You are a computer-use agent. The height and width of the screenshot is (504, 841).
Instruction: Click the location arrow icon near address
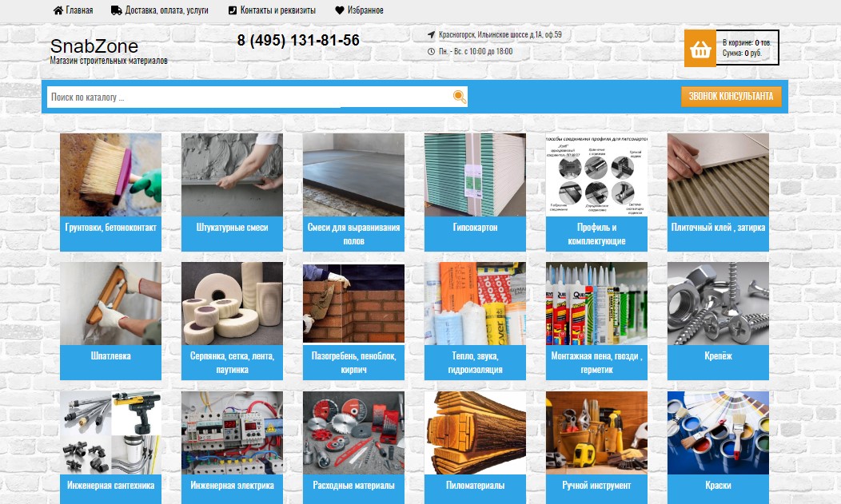click(431, 35)
